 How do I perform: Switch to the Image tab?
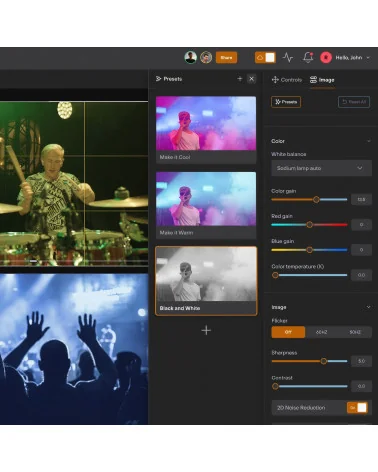click(322, 80)
